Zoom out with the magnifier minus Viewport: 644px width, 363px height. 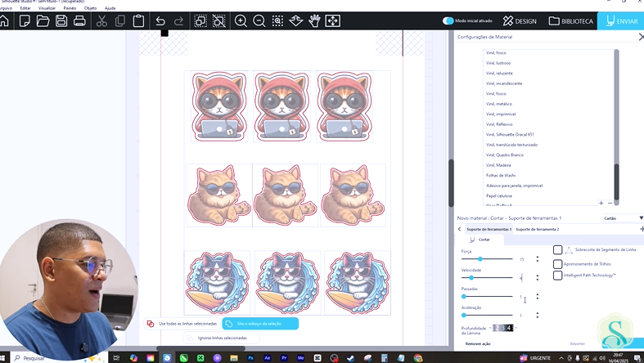(259, 20)
